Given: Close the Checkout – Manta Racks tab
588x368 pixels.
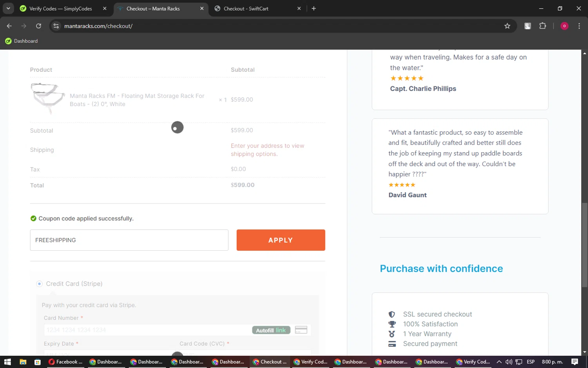Looking at the screenshot, I should click(x=202, y=9).
